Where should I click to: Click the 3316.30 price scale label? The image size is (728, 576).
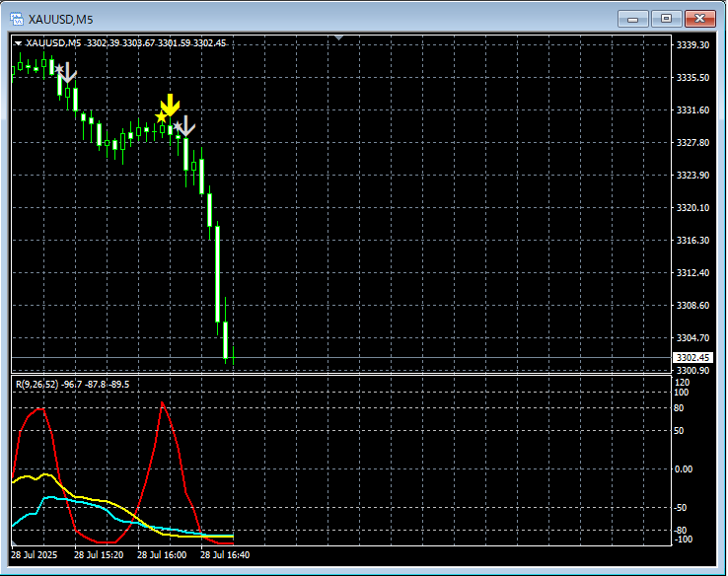pyautogui.click(x=692, y=240)
